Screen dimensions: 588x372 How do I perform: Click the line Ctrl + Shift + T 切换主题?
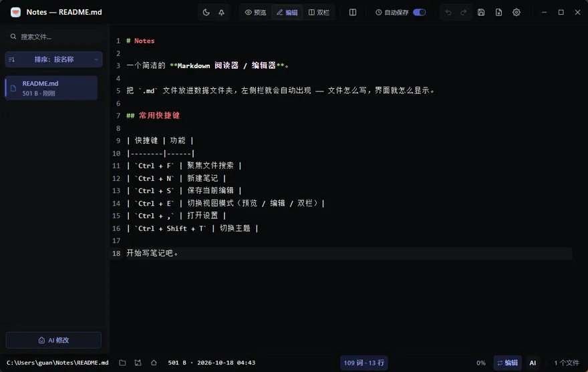(x=192, y=228)
